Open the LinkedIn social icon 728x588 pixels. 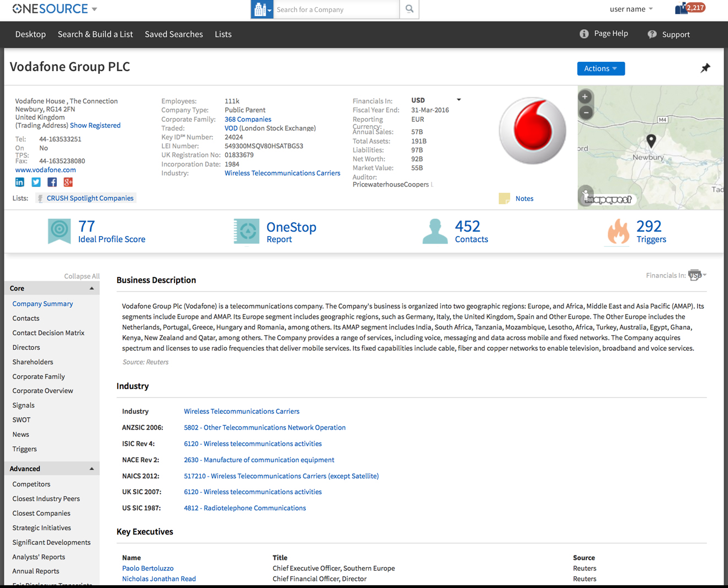pos(20,183)
